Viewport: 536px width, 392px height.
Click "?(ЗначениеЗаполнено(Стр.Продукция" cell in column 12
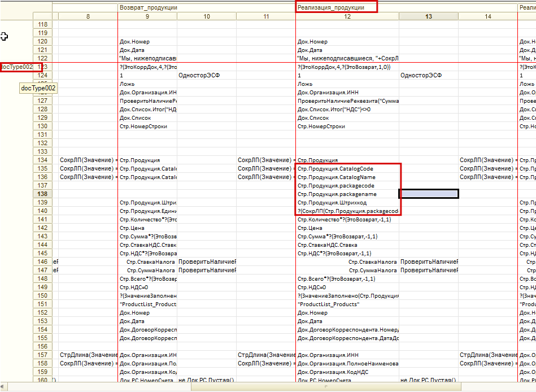347,295
